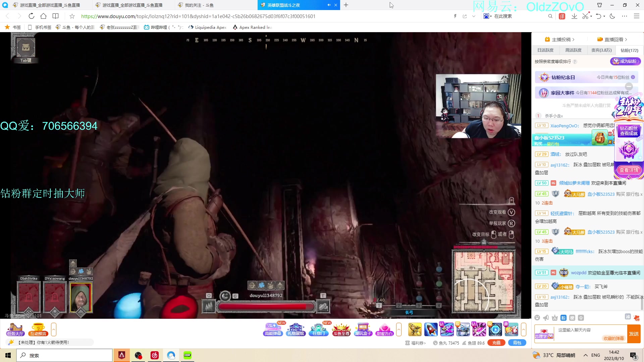644x362 pixels.
Task: Reload the page with the refresh icon
Action: [31, 16]
